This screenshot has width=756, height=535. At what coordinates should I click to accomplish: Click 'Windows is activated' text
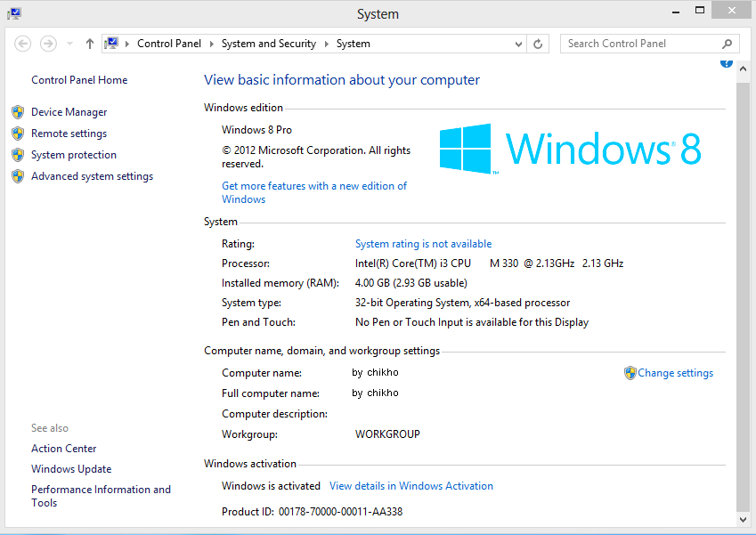[x=271, y=486]
